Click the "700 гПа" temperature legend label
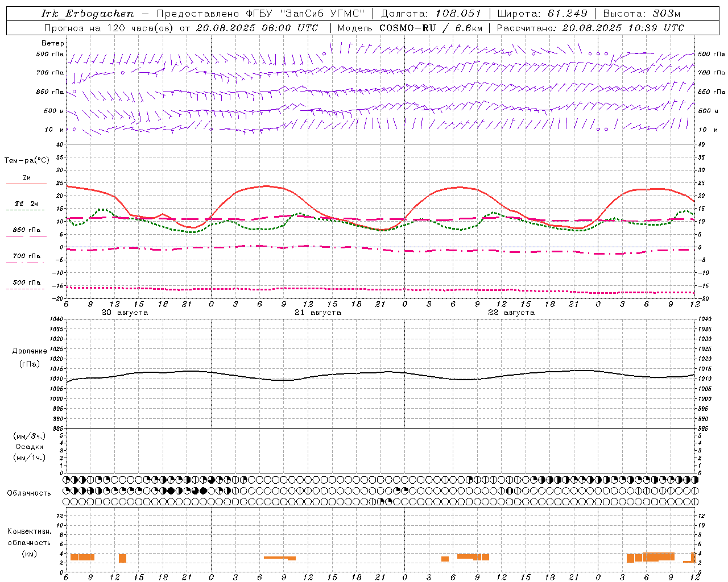Viewport: 728px width, 582px height. 26,256
